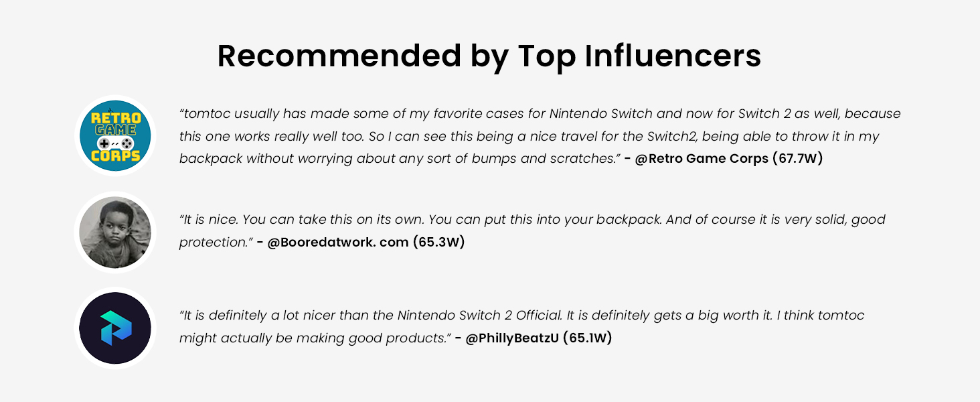Click the yellow CORPS word in logo
This screenshot has height=402, width=980.
(115, 157)
